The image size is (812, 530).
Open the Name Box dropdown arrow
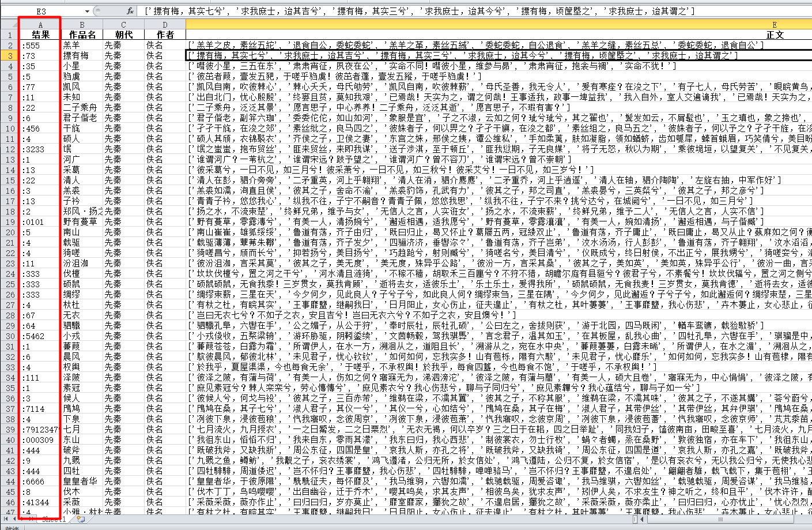click(86, 10)
